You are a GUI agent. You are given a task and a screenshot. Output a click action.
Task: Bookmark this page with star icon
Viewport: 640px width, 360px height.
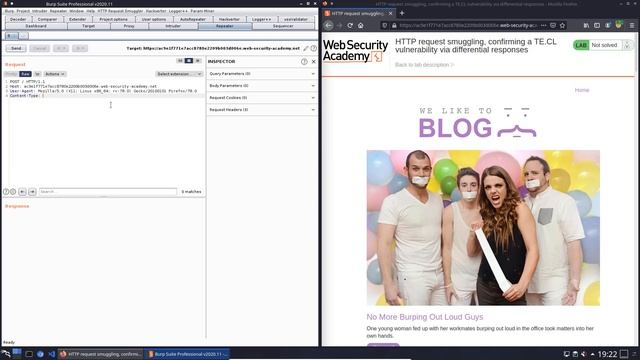pyautogui.click(x=562, y=25)
